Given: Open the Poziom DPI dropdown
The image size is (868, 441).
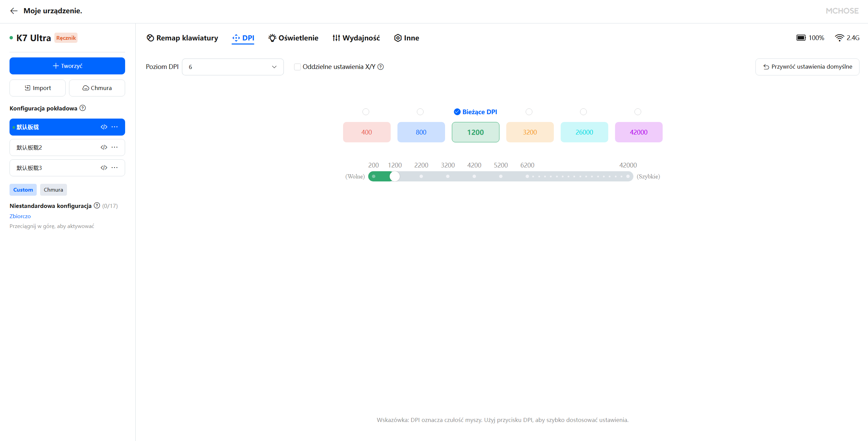Looking at the screenshot, I should (233, 67).
